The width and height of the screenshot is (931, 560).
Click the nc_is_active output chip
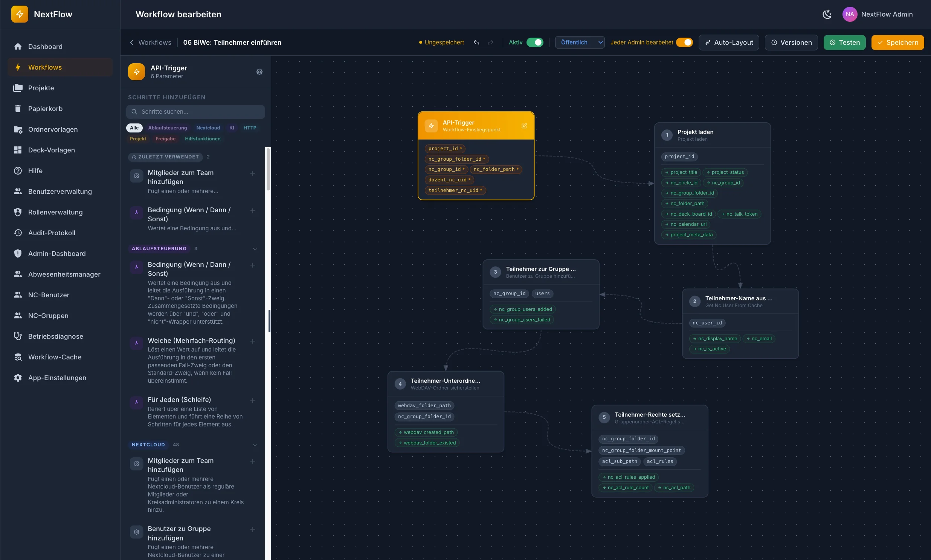(x=709, y=349)
